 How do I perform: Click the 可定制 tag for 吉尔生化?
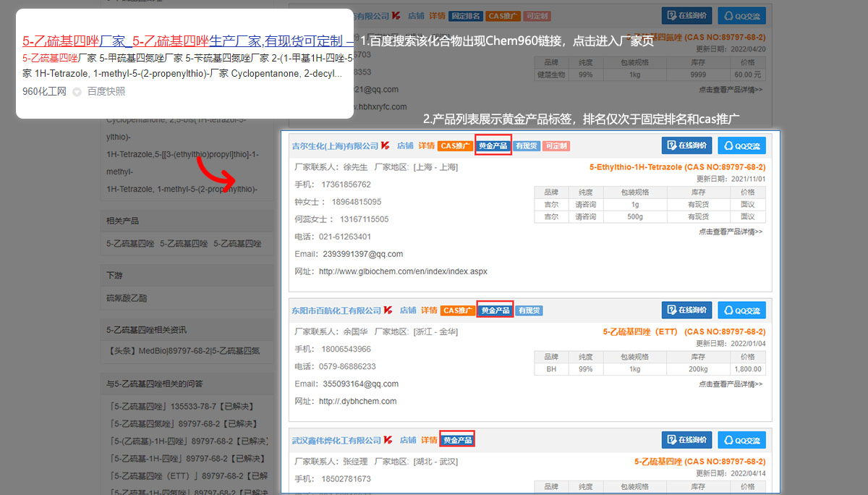(556, 145)
